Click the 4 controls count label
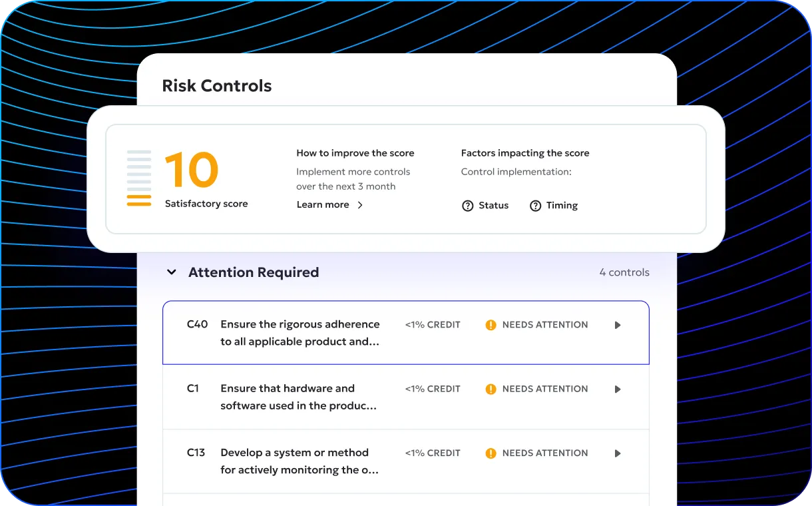 [x=624, y=272]
